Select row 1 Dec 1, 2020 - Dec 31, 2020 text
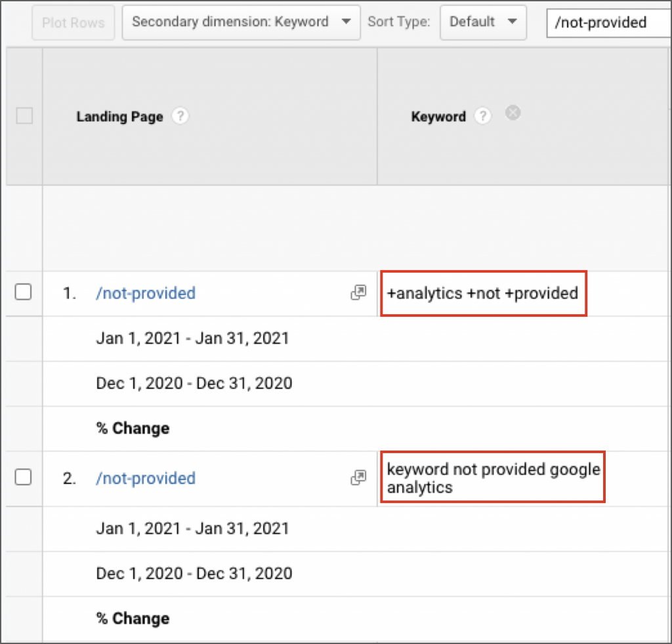 click(194, 383)
